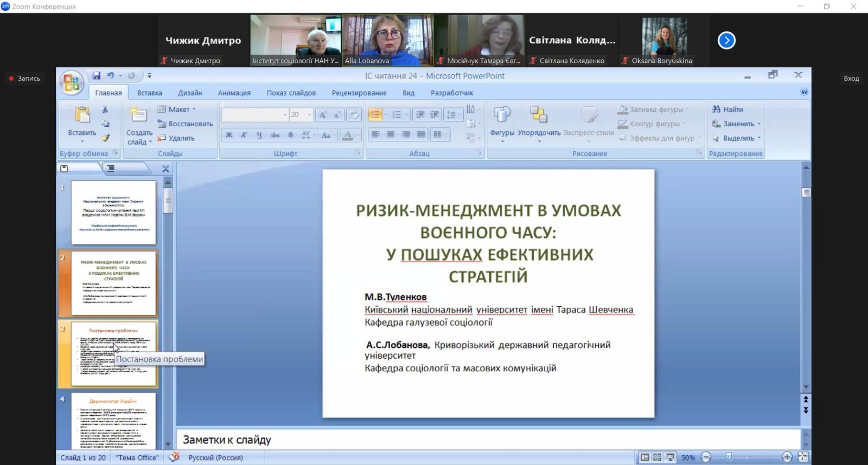The image size is (868, 465).
Task: Align text to the left
Action: [375, 134]
